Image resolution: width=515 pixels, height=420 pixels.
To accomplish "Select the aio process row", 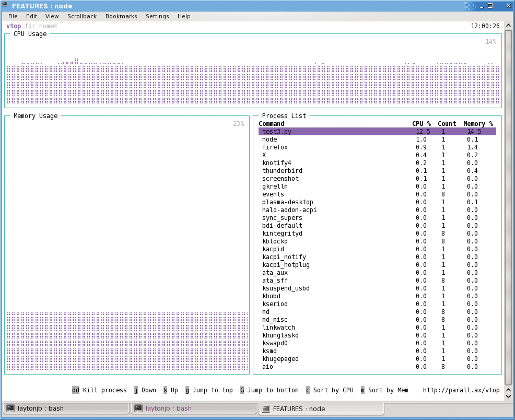I will click(x=377, y=367).
